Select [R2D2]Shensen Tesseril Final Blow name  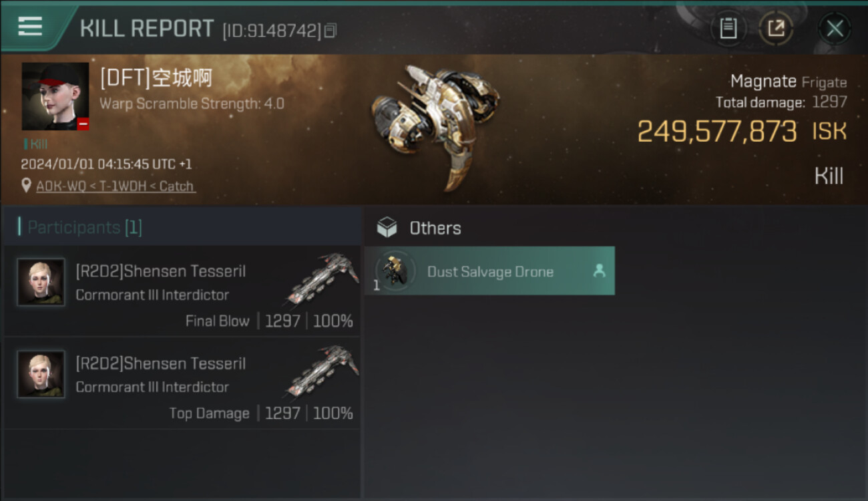160,271
